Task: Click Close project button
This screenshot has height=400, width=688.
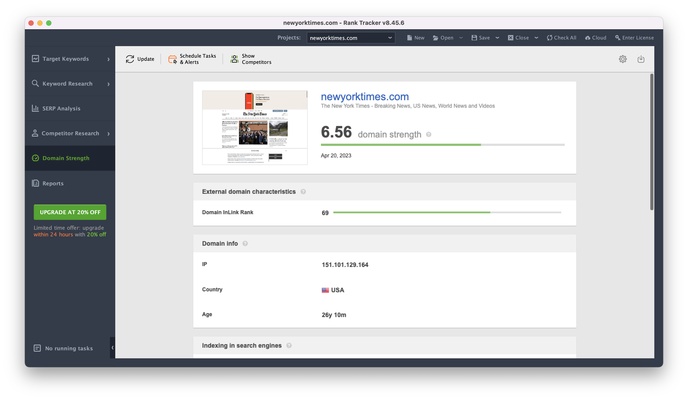Action: 518,38
